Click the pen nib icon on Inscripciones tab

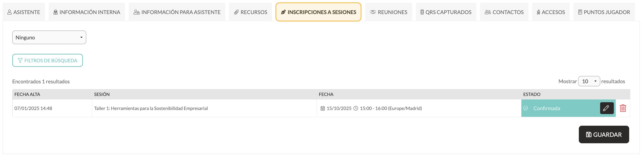(283, 12)
